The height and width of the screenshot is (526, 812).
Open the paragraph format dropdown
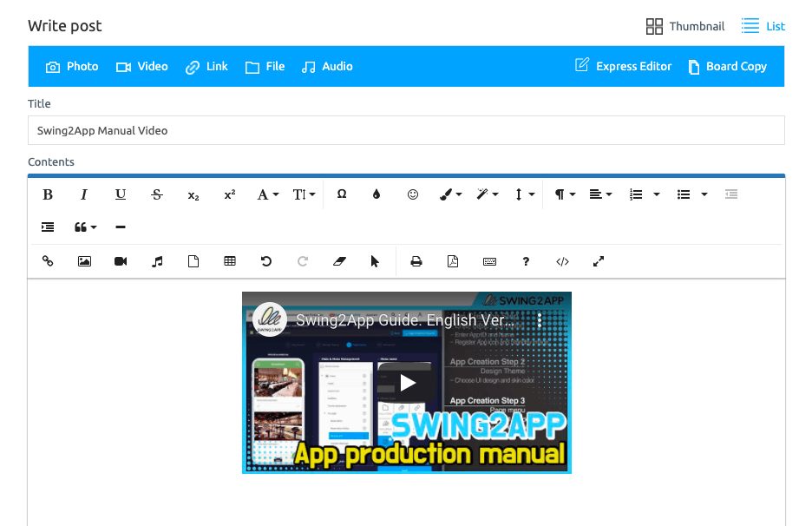(565, 194)
